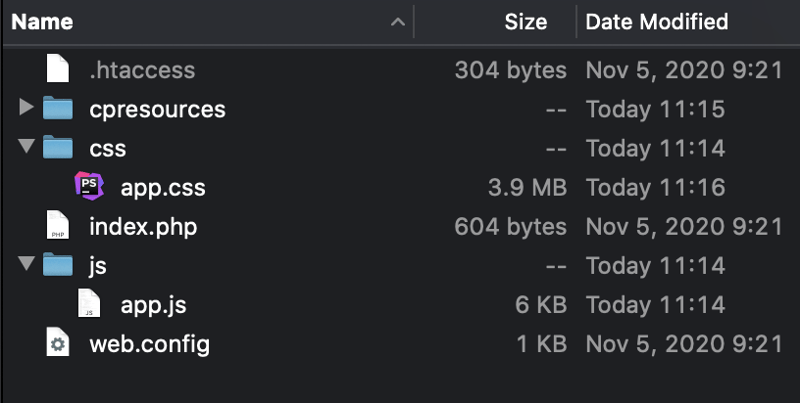Click the cpresources folder icon
800x403 pixels.
[x=59, y=108]
